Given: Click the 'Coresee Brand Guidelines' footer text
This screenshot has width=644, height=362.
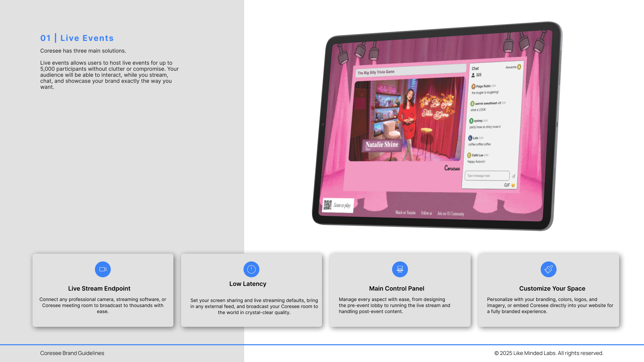Looking at the screenshot, I should pyautogui.click(x=72, y=353).
